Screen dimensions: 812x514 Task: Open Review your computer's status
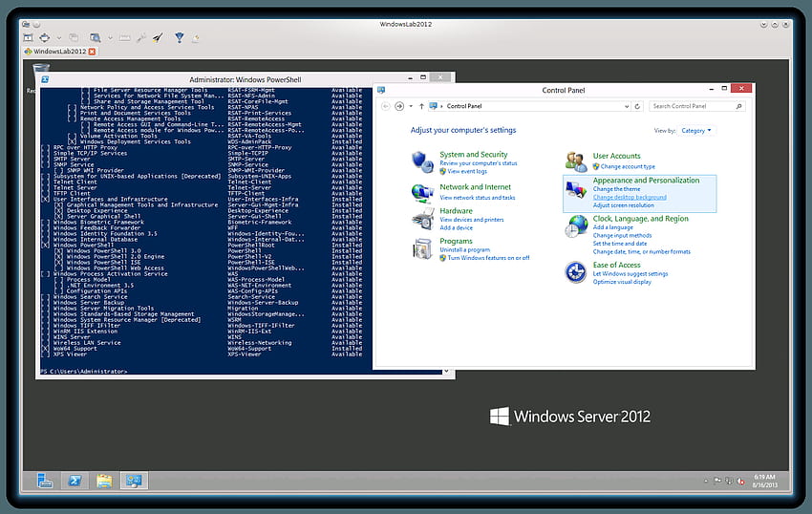pyautogui.click(x=479, y=163)
